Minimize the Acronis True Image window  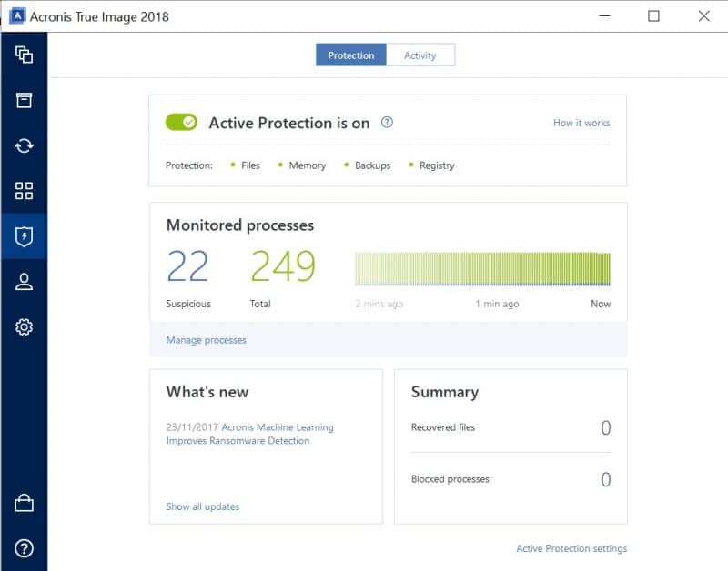pyautogui.click(x=604, y=16)
